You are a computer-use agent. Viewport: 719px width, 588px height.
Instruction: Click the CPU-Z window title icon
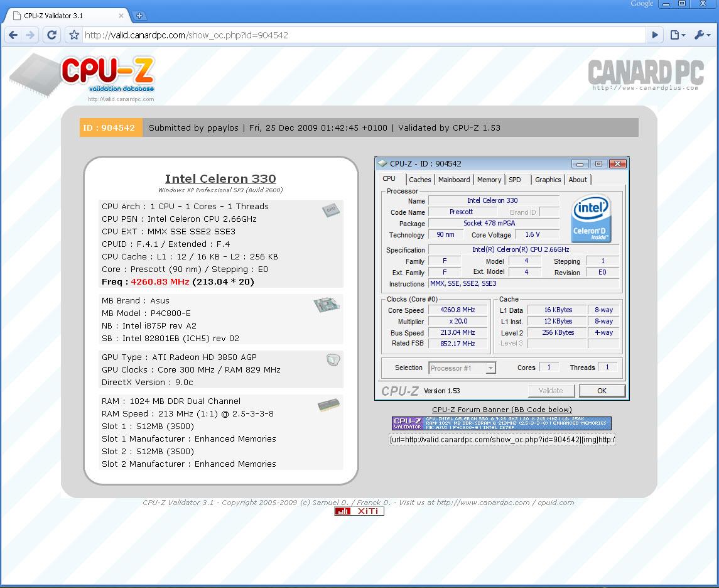[382, 163]
